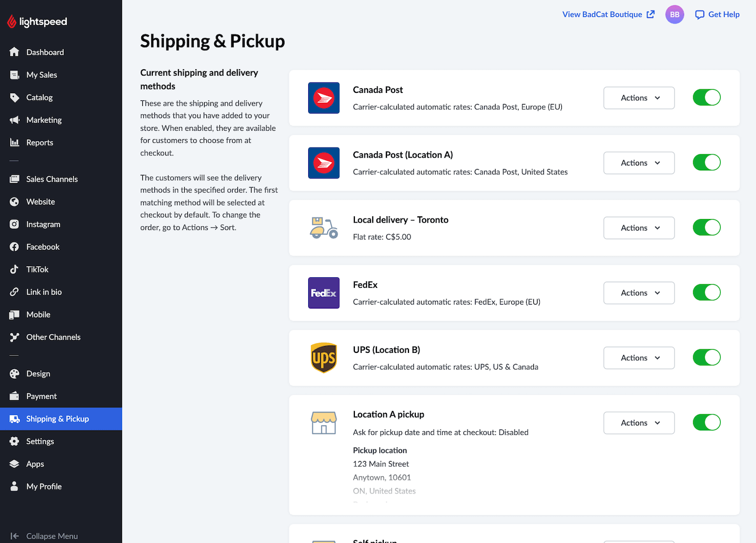
Task: Toggle Location A pickup off
Action: pos(707,422)
